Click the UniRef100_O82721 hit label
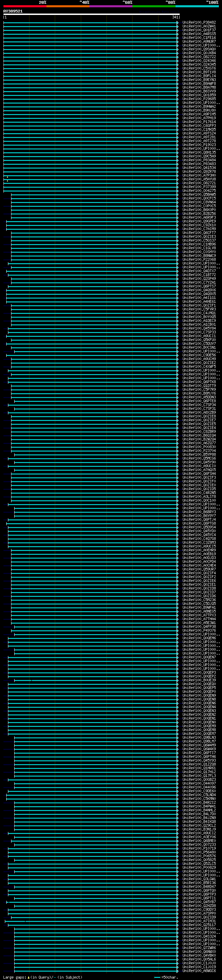The width and height of the screenshot is (222, 980). click(x=199, y=183)
